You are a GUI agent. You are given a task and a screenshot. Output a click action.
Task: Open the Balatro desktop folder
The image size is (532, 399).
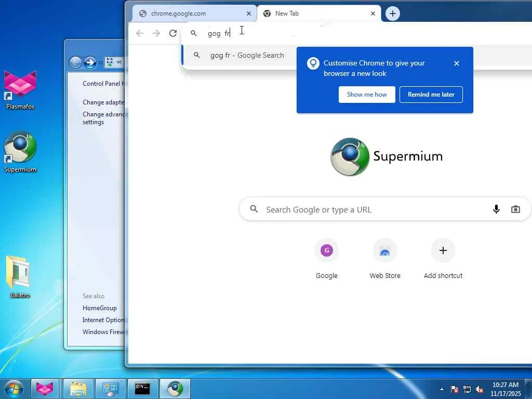point(19,277)
